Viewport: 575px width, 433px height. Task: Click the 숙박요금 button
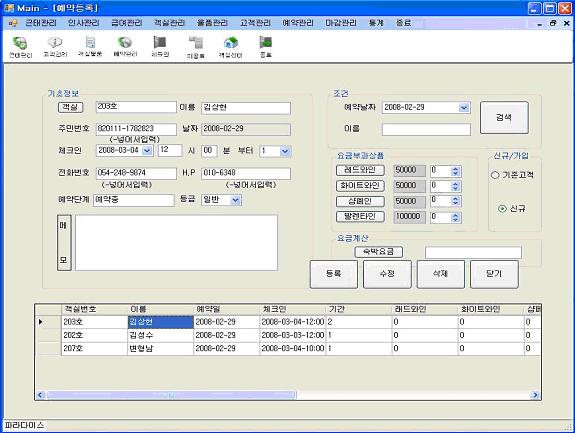[x=378, y=252]
